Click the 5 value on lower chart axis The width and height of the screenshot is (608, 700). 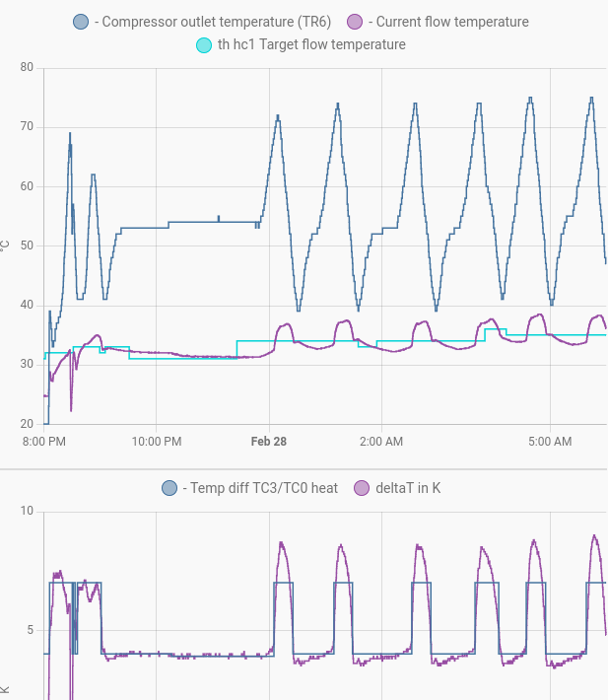[30, 630]
